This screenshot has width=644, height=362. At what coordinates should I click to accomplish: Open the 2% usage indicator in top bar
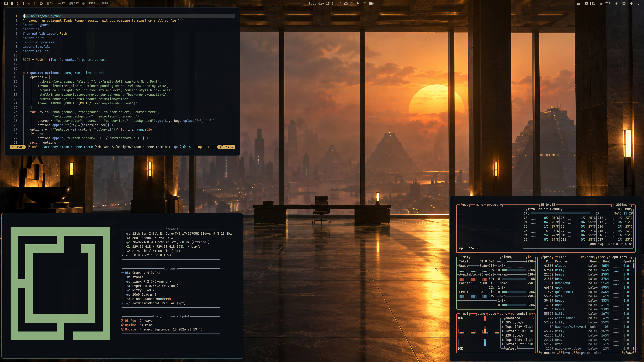61,4
